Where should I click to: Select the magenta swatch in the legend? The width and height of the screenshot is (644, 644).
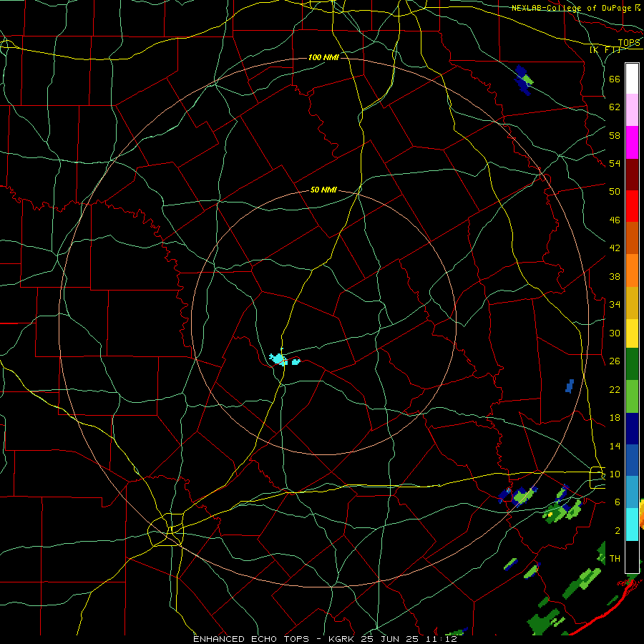click(x=632, y=142)
